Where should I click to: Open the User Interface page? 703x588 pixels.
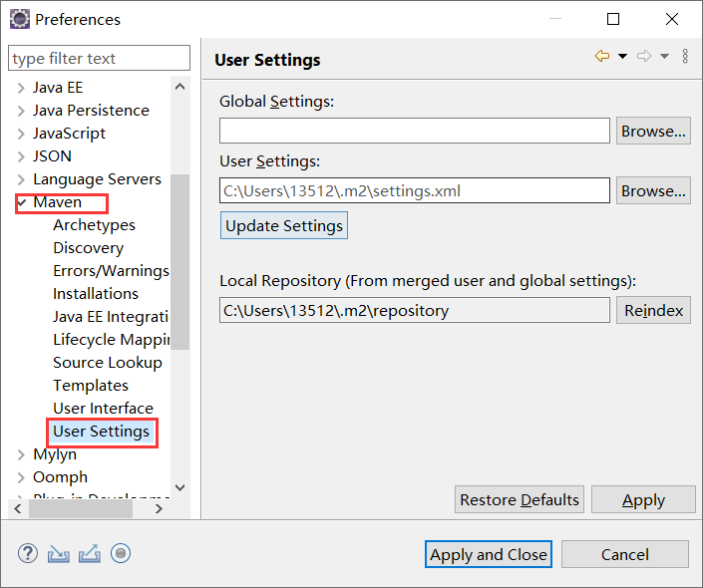pyautogui.click(x=103, y=409)
